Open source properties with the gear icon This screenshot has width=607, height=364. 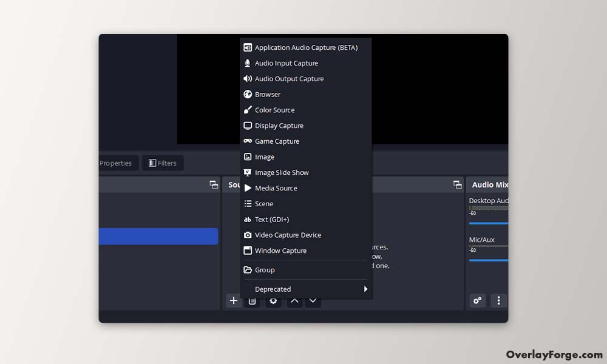point(273,300)
